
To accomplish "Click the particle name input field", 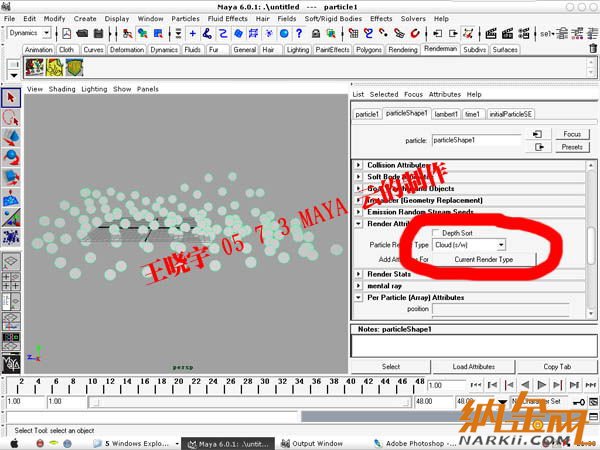I will click(476, 140).
